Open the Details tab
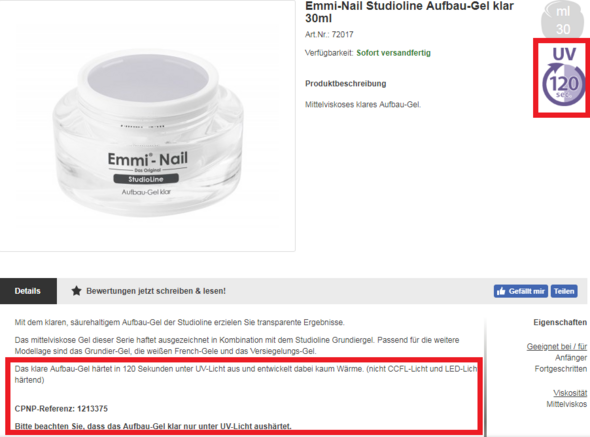The width and height of the screenshot is (590, 437). (28, 291)
